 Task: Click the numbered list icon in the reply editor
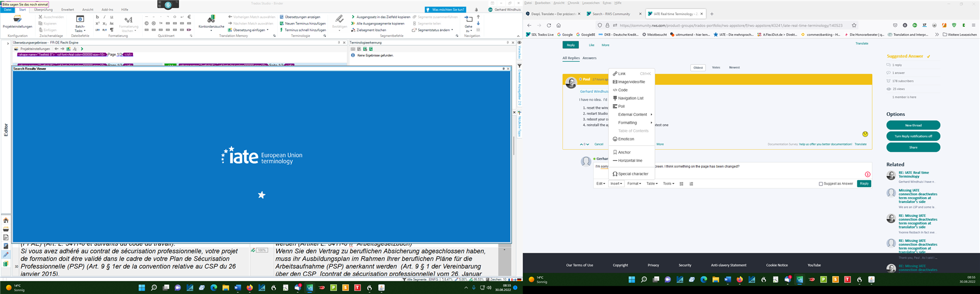[x=691, y=183]
